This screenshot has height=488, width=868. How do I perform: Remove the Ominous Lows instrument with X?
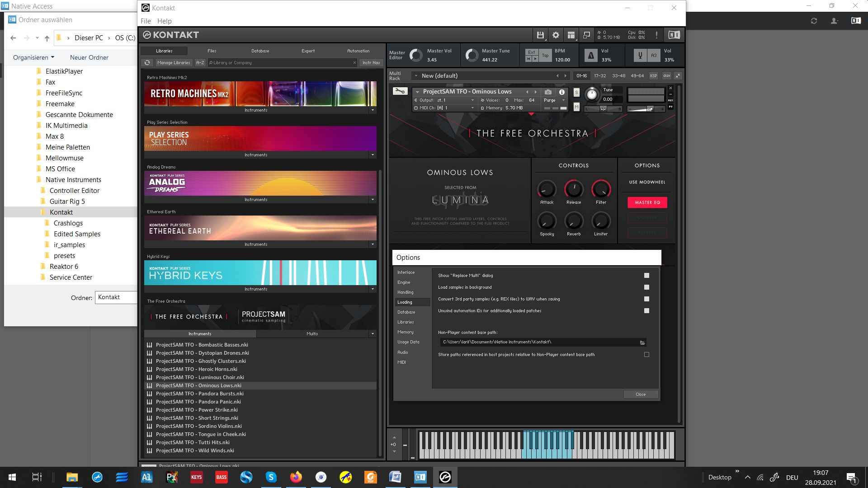[670, 88]
